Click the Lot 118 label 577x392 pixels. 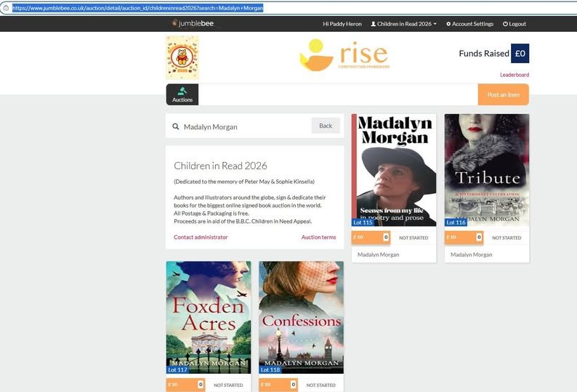tap(270, 370)
